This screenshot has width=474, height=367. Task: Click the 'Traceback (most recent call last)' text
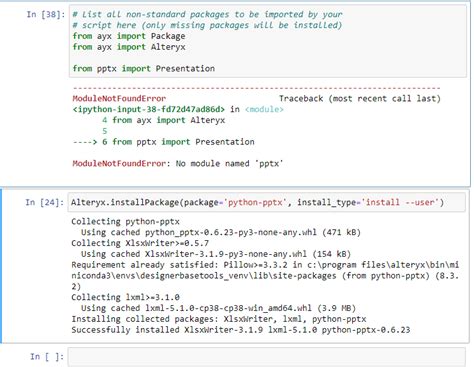click(360, 99)
